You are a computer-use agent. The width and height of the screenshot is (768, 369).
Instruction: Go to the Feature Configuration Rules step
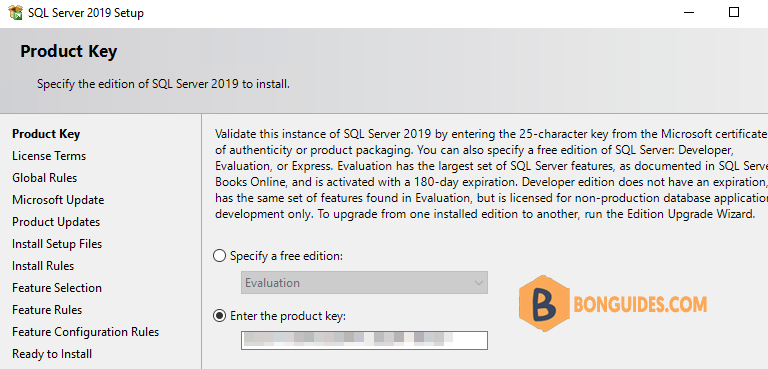pyautogui.click(x=86, y=332)
